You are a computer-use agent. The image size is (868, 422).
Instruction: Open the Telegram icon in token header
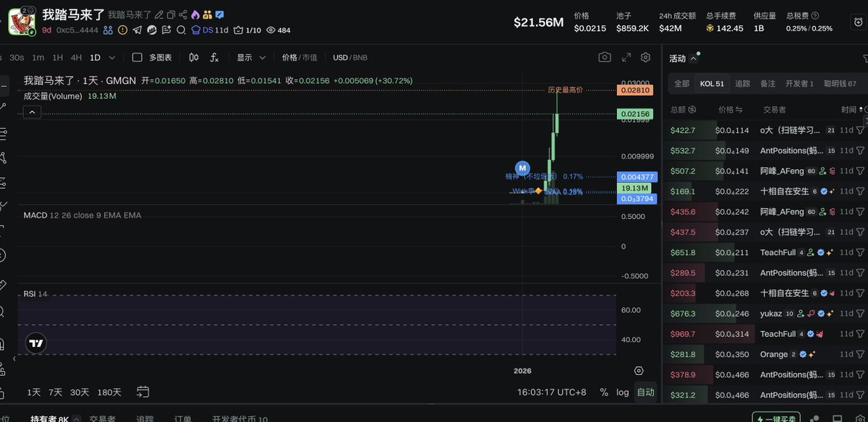coord(136,30)
